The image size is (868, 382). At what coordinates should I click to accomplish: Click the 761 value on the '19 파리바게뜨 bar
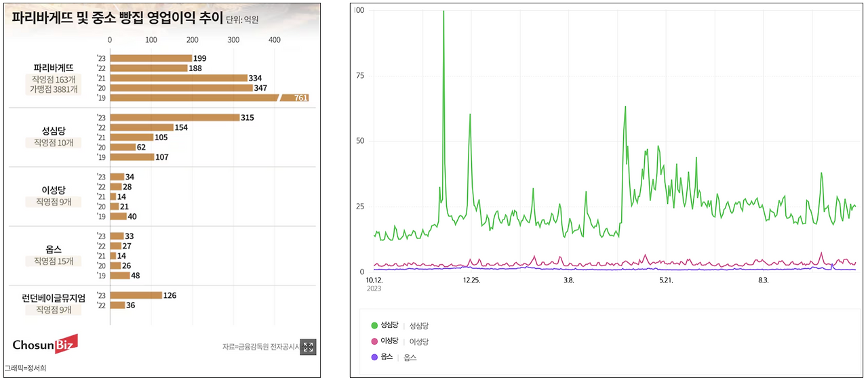click(301, 98)
